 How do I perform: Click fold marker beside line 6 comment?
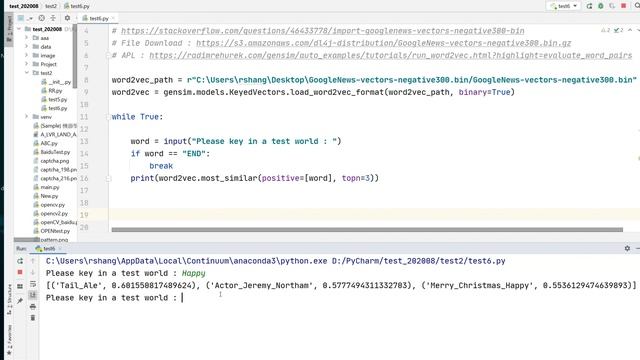click(109, 55)
